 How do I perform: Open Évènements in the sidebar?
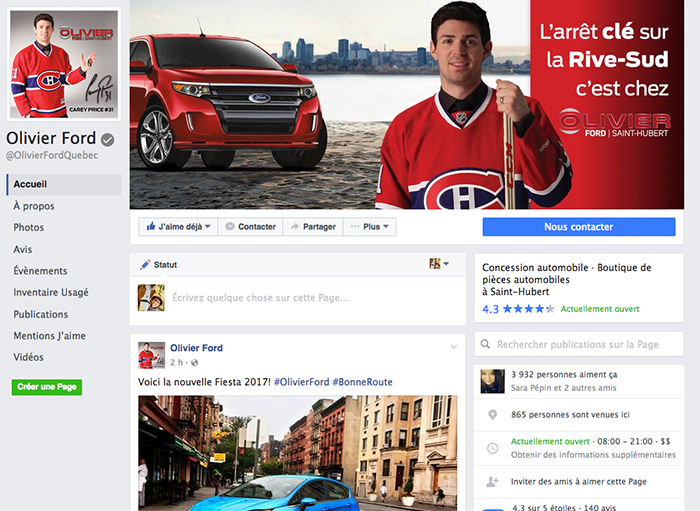tap(41, 270)
